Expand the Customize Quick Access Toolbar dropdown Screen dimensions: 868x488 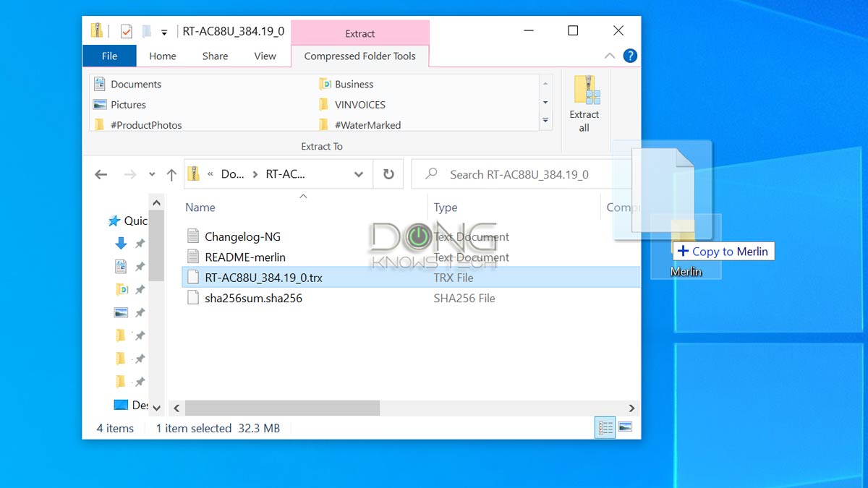pos(164,32)
